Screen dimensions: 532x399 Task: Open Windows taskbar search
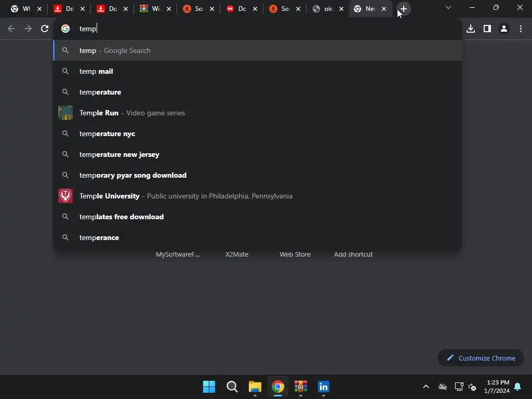[232, 387]
